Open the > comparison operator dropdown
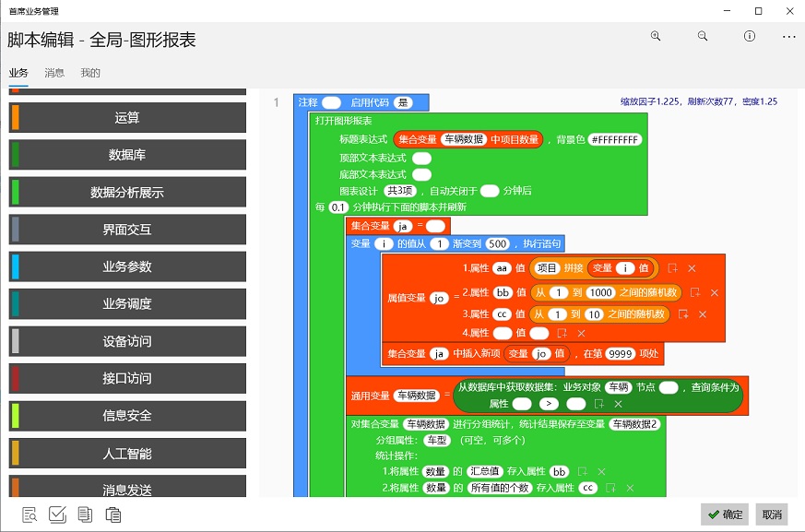The height and width of the screenshot is (532, 805). tap(549, 404)
